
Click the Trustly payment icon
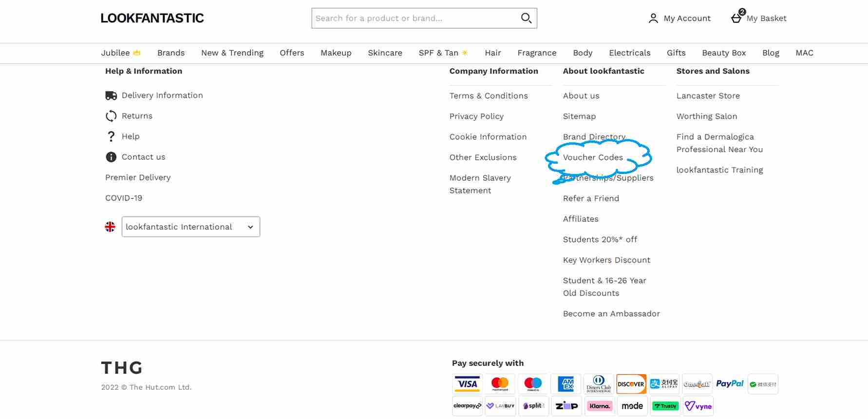[665, 406]
